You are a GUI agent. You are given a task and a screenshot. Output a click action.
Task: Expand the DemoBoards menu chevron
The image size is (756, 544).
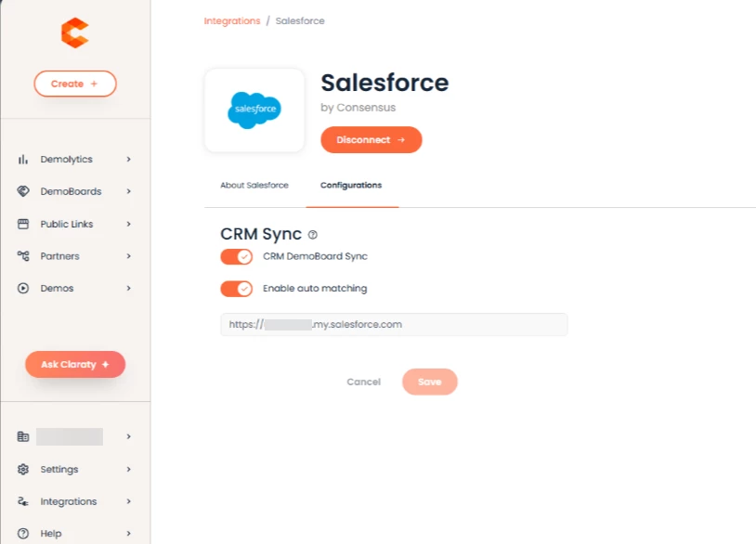tap(129, 191)
